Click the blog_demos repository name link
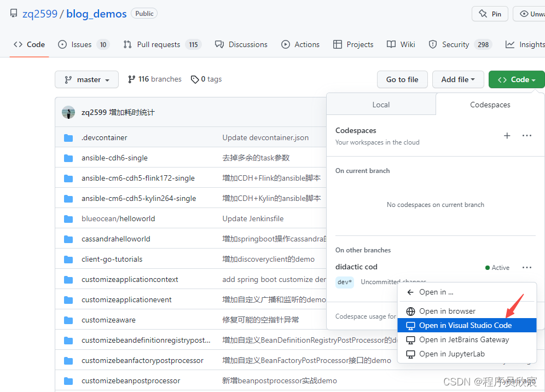Image resolution: width=545 pixels, height=392 pixels. (97, 14)
